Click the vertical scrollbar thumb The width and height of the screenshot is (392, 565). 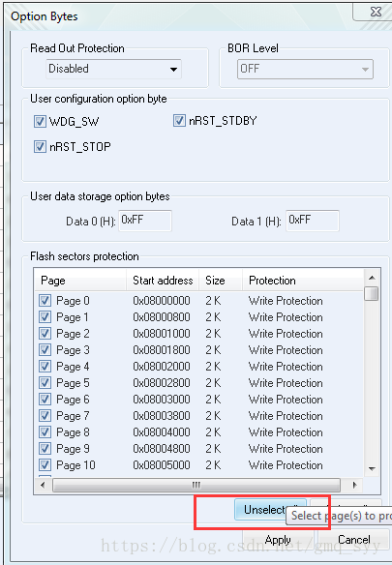pos(372,293)
